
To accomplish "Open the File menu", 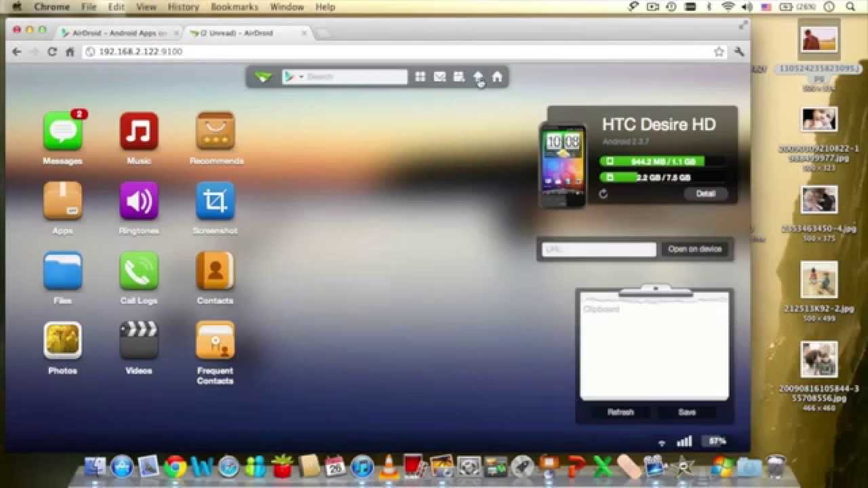I will (x=89, y=7).
